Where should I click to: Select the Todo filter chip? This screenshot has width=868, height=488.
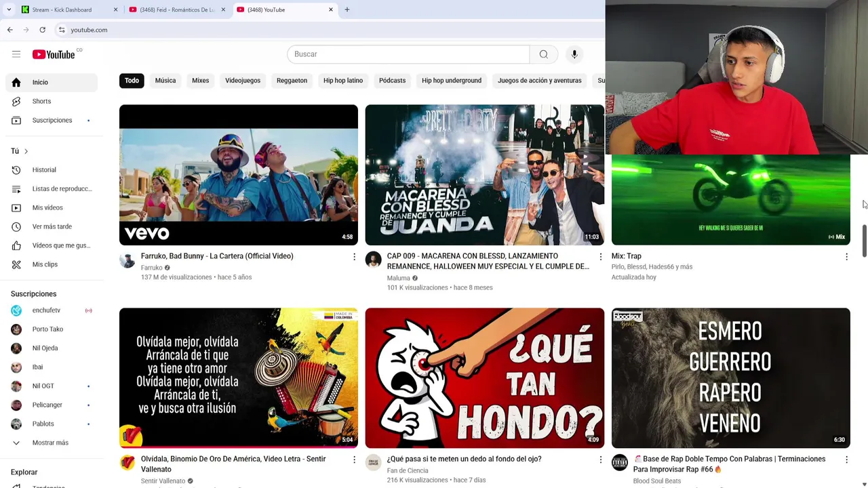(x=132, y=81)
